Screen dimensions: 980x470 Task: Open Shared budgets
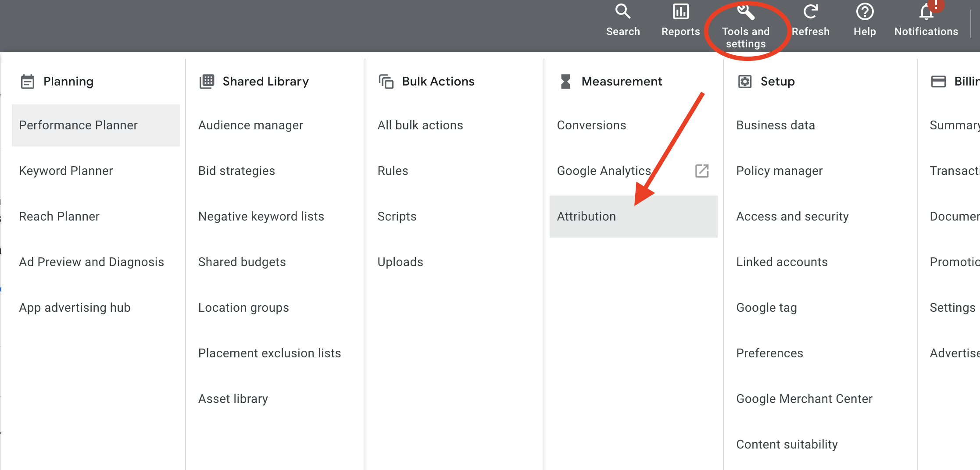coord(242,262)
